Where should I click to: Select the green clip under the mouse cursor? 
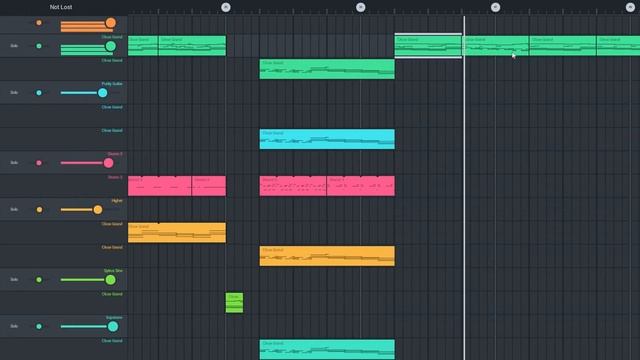coord(496,46)
